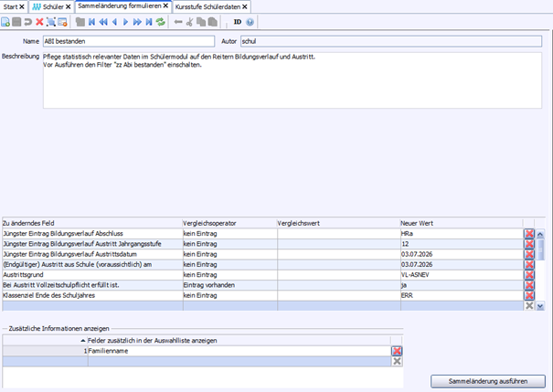The image size is (553, 392).
Task: Click into the Name field ABI bestanden
Action: [x=128, y=41]
